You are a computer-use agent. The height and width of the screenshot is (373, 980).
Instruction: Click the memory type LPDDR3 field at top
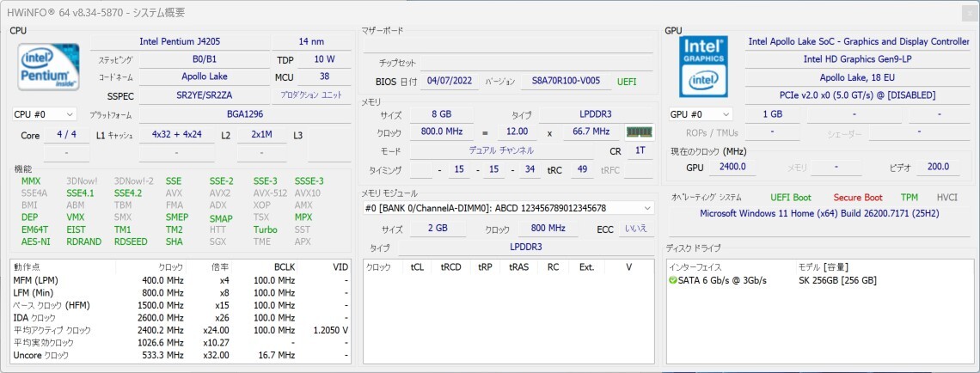(x=597, y=115)
